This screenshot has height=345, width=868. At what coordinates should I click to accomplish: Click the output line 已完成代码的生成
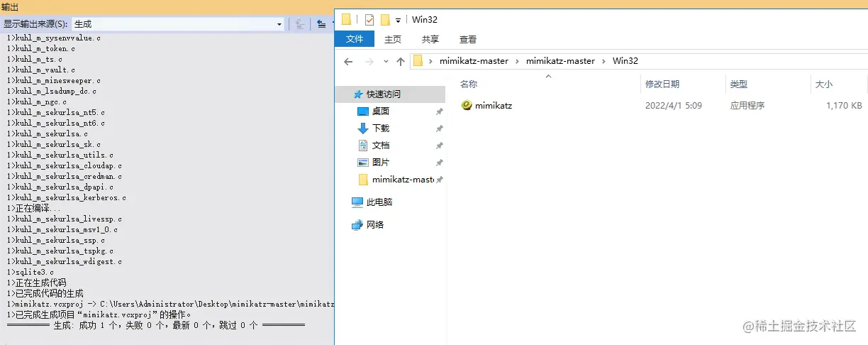coord(45,292)
